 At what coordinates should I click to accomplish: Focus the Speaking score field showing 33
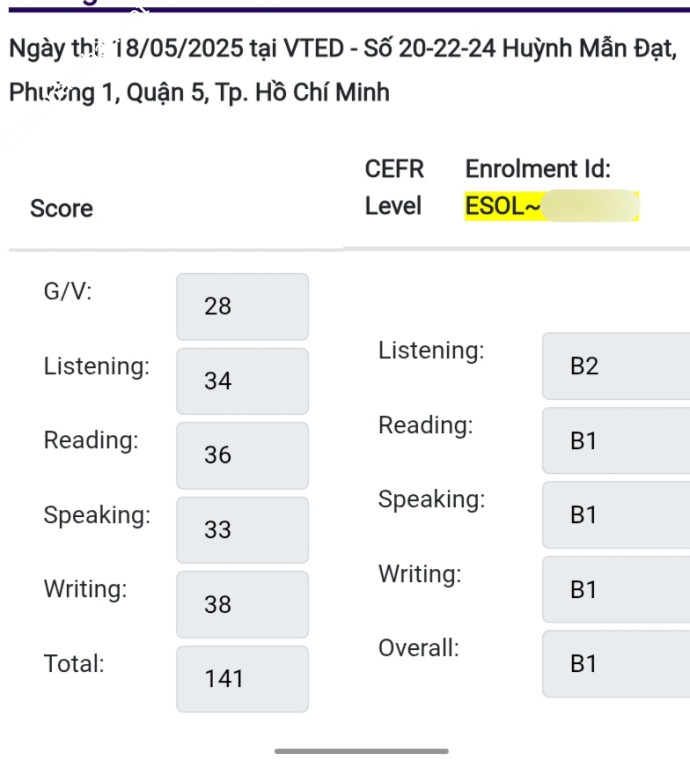(242, 530)
